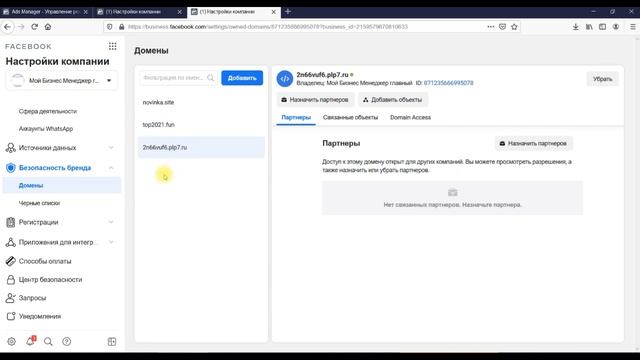Open the help question mark icon
The height and width of the screenshot is (360, 640).
tap(67, 341)
